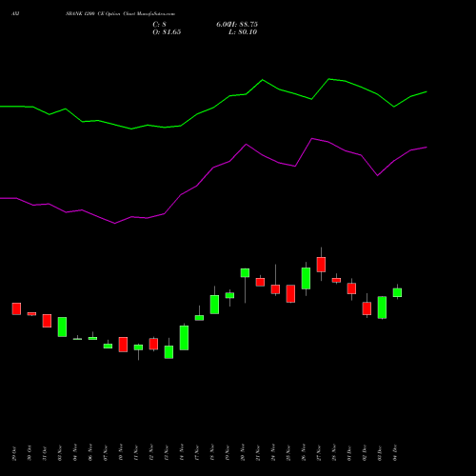Click the 'H: 88.75' high price value
Screen dimensions: 476x476
(243, 25)
